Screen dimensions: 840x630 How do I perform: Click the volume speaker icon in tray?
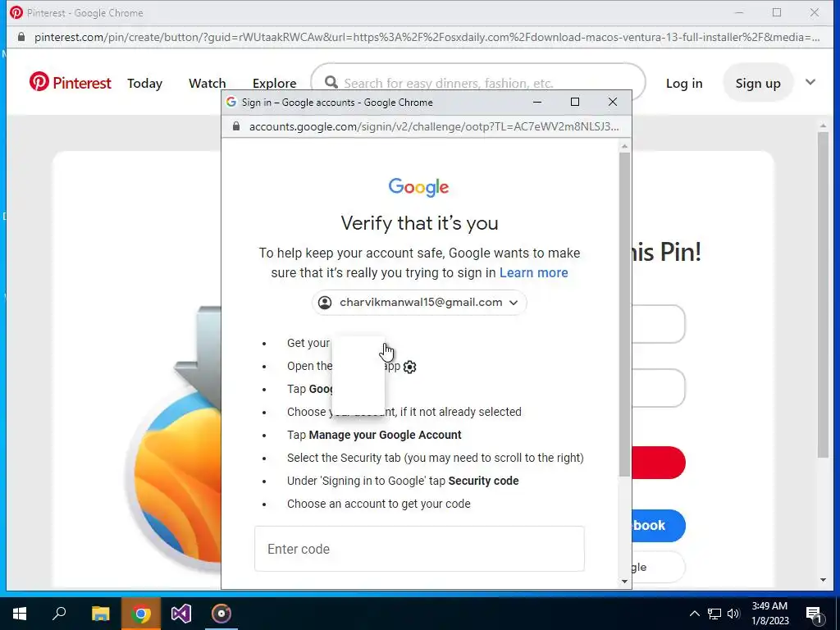(733, 614)
